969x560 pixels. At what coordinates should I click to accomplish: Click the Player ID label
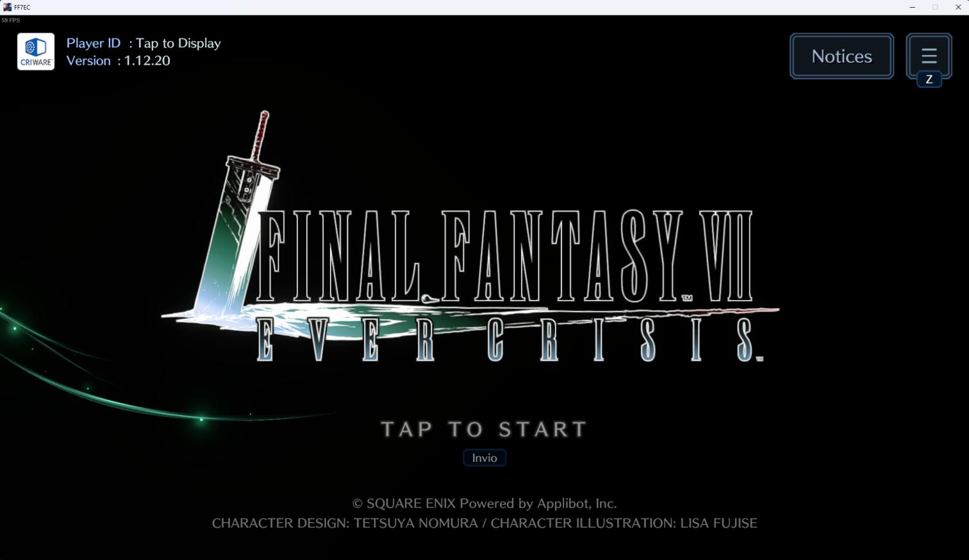94,43
